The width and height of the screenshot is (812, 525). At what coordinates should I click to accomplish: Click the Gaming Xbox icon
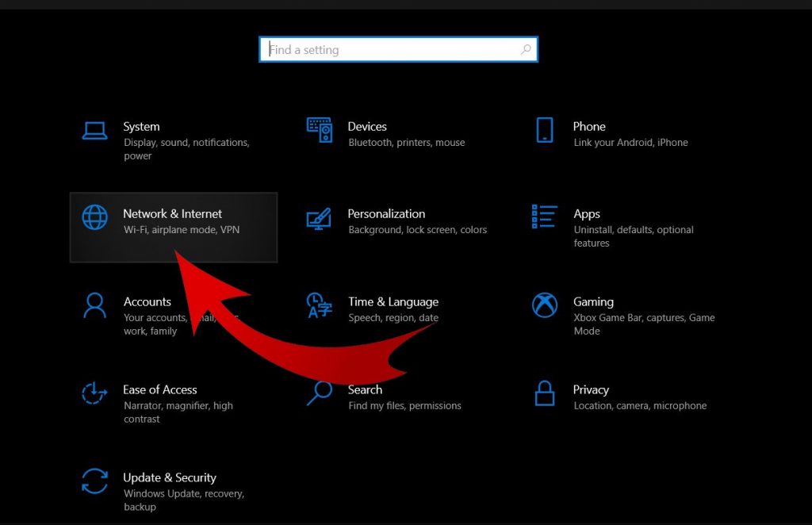tap(544, 305)
